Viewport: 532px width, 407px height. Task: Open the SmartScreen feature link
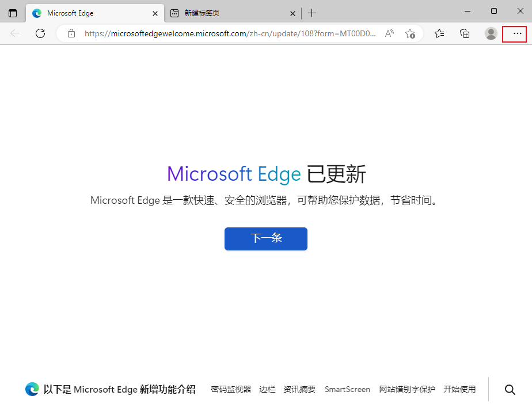point(347,389)
